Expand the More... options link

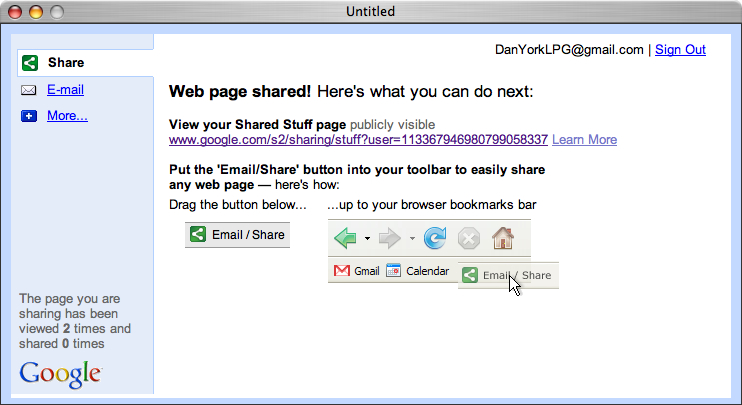(67, 116)
